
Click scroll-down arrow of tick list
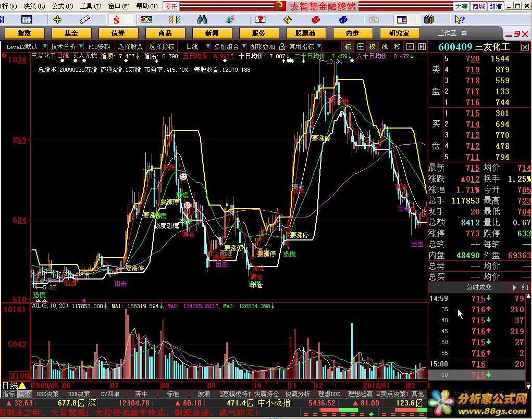click(528, 386)
